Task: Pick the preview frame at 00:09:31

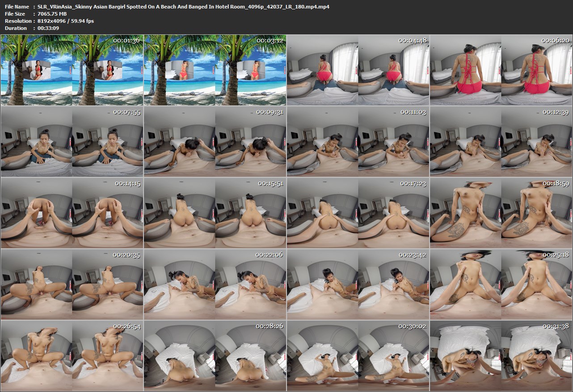Action: coord(215,142)
